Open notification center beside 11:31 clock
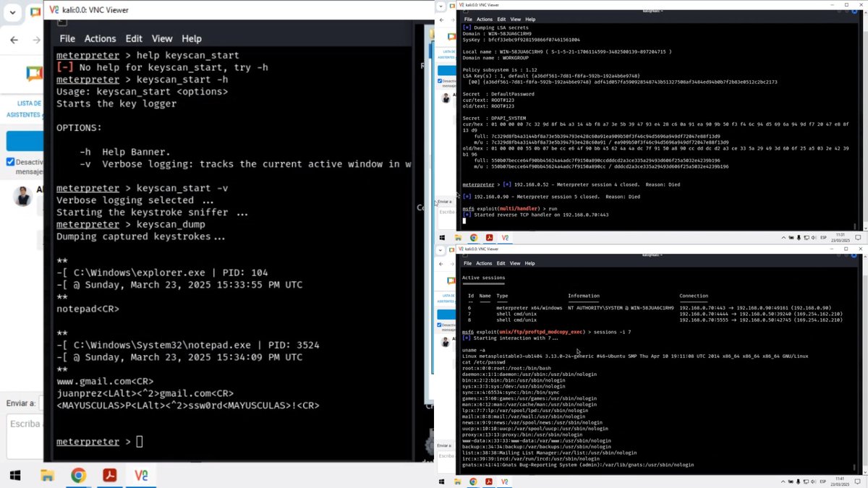 [857, 237]
